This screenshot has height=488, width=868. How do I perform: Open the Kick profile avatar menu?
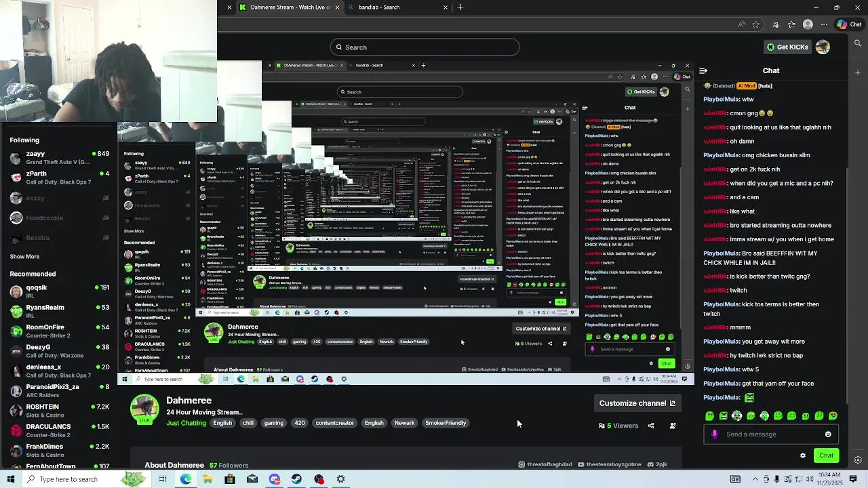pos(823,47)
